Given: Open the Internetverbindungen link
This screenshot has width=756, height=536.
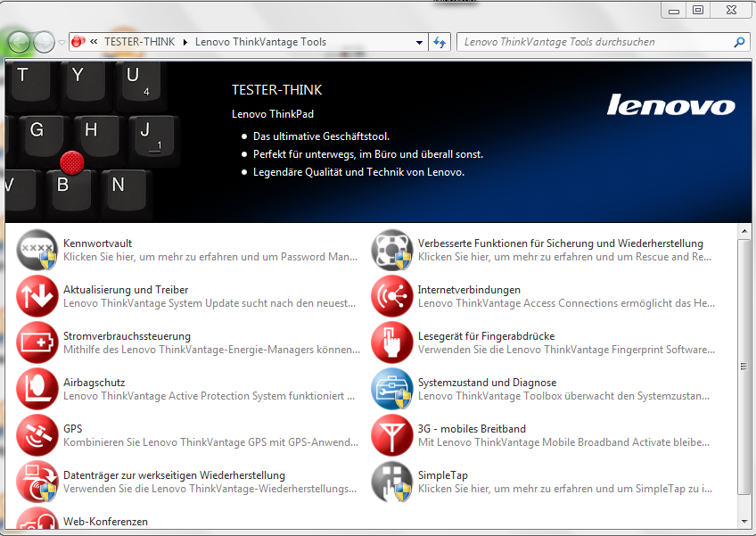Looking at the screenshot, I should point(469,290).
